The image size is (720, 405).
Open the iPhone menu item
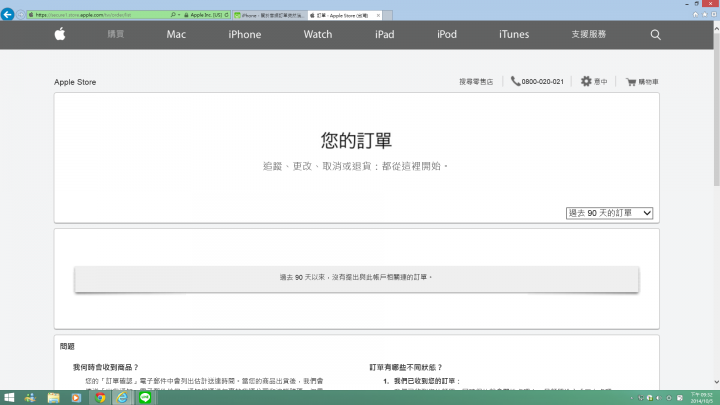pyautogui.click(x=245, y=34)
